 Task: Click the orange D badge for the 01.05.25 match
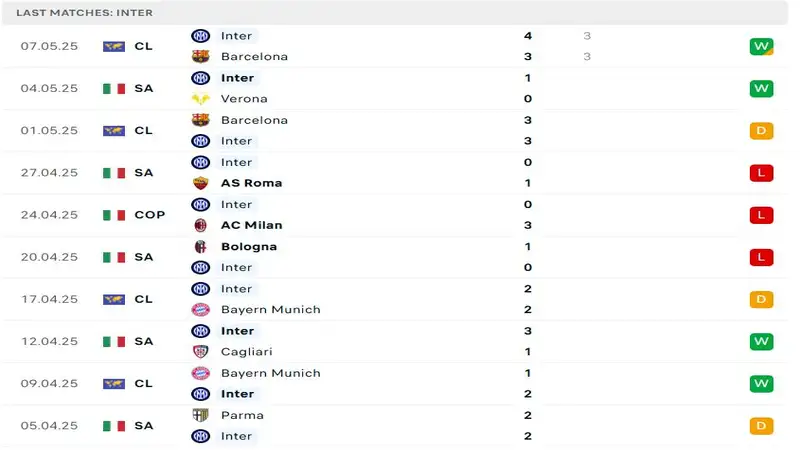(761, 131)
